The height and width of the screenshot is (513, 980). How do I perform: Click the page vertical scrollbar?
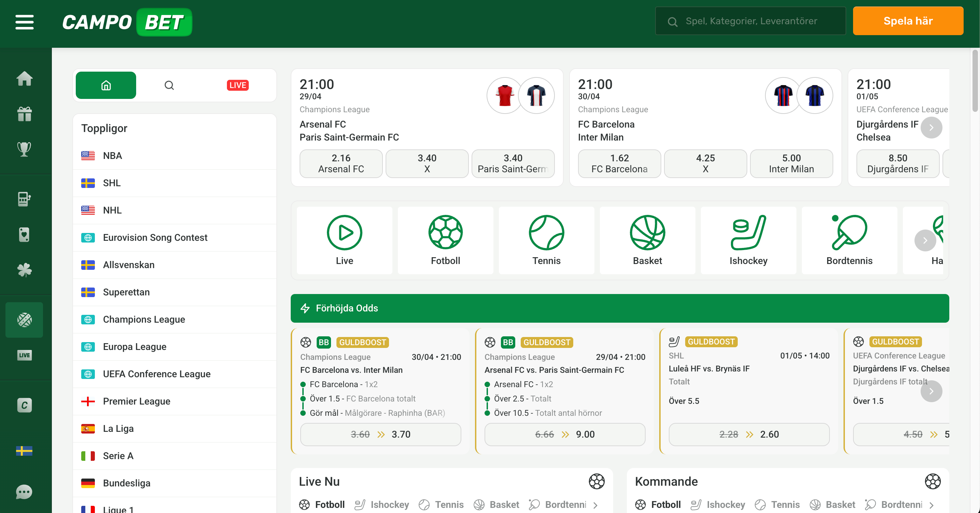click(x=976, y=82)
